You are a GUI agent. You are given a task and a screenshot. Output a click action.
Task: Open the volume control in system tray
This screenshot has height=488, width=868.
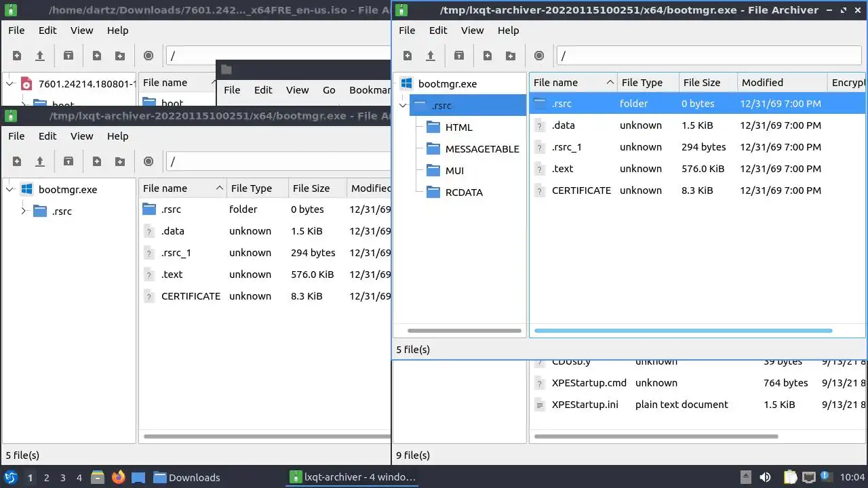coord(765,477)
